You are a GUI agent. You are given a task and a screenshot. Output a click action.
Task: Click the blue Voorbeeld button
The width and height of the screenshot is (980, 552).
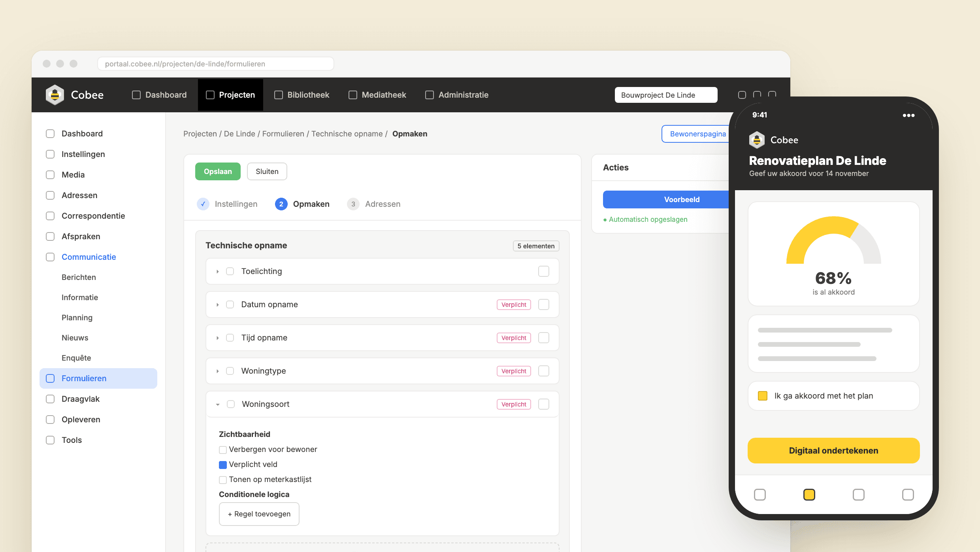[666, 200]
